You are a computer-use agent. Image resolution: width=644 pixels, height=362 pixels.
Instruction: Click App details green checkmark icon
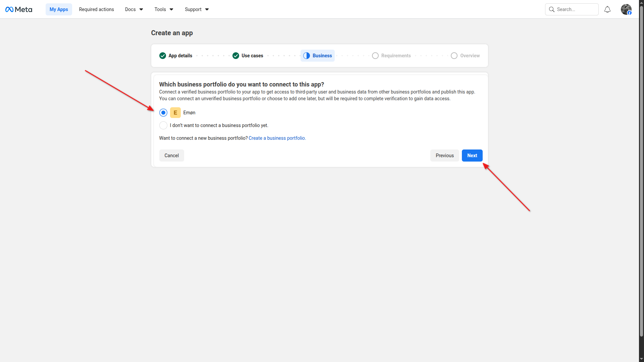(163, 56)
